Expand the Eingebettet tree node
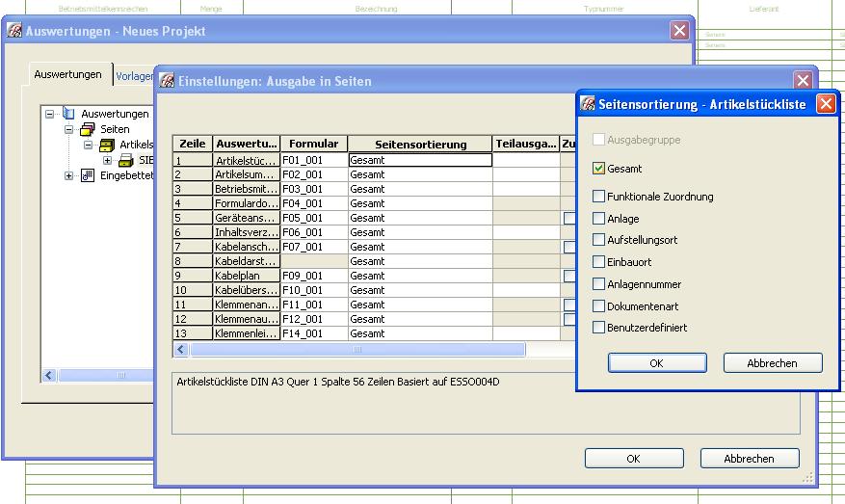The width and height of the screenshot is (845, 504). pyautogui.click(x=69, y=175)
